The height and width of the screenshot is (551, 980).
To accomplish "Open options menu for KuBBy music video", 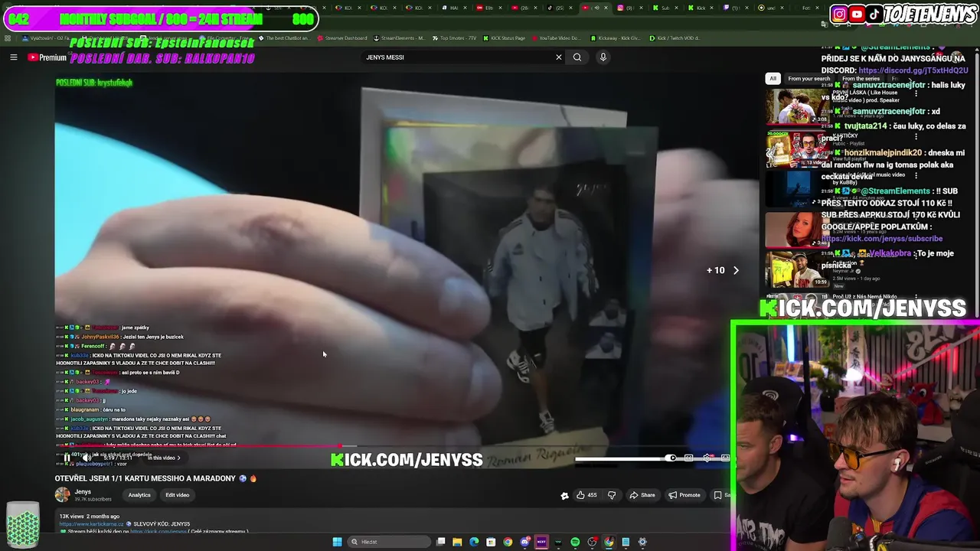I will pos(916,176).
